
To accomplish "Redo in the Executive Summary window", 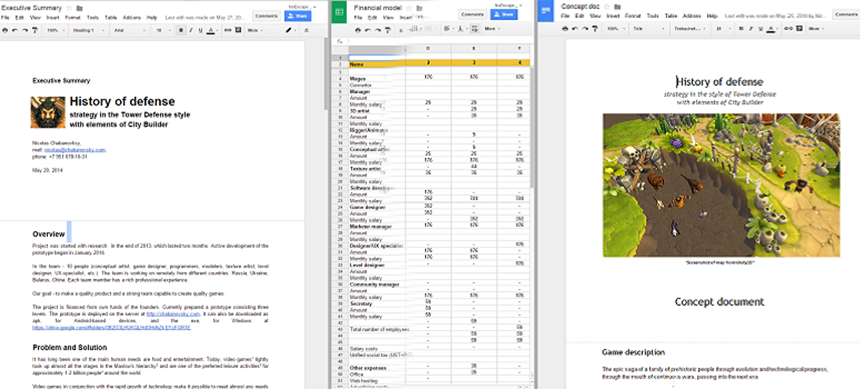I will coord(25,30).
